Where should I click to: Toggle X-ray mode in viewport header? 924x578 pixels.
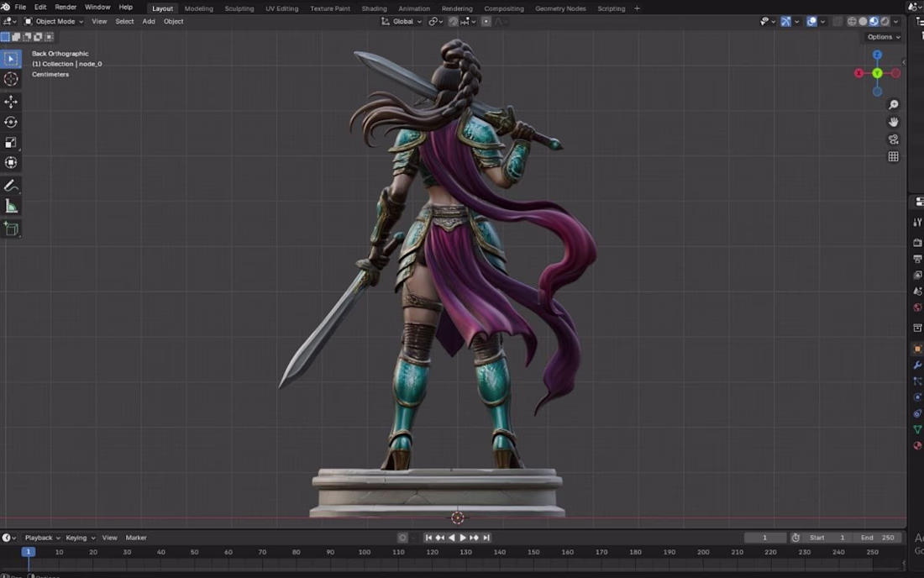(x=837, y=21)
